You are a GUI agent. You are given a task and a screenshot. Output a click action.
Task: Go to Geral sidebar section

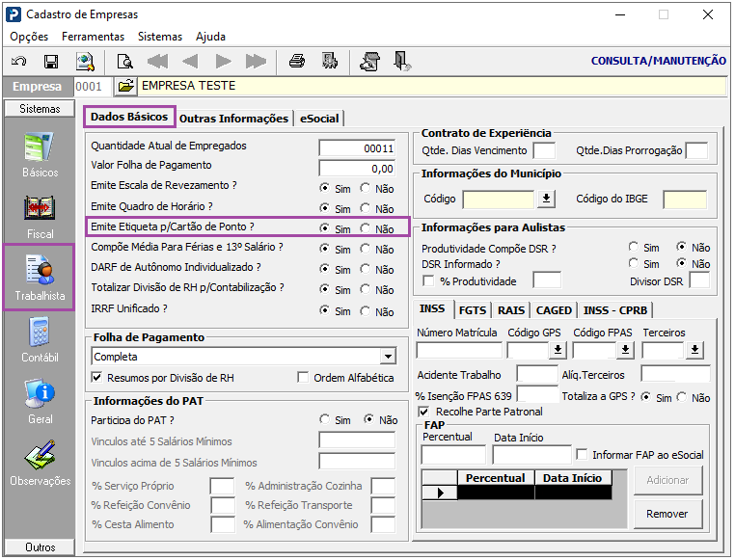(x=41, y=401)
